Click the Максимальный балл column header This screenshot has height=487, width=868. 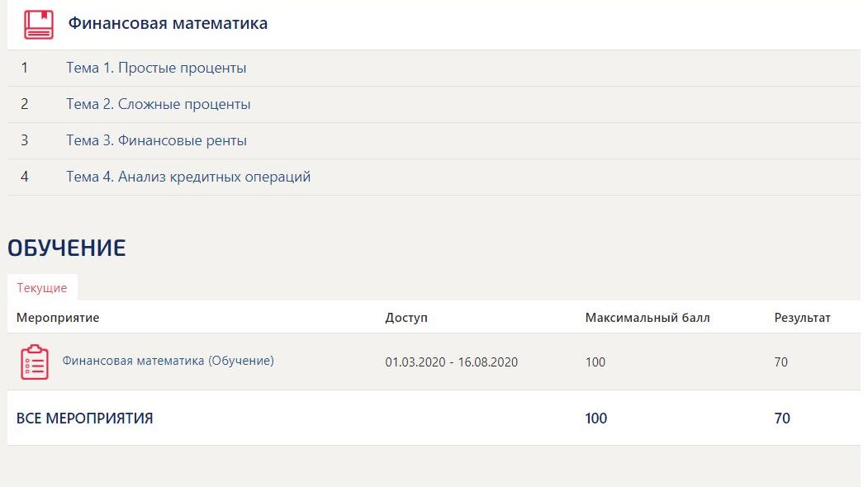click(x=647, y=317)
